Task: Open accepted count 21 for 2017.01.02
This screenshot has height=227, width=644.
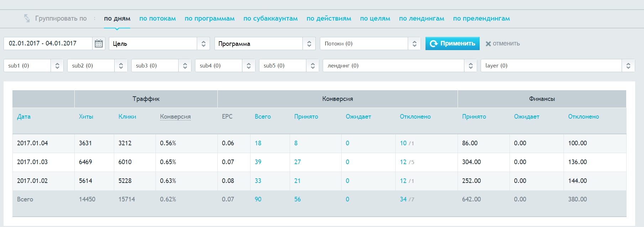Action: (297, 181)
